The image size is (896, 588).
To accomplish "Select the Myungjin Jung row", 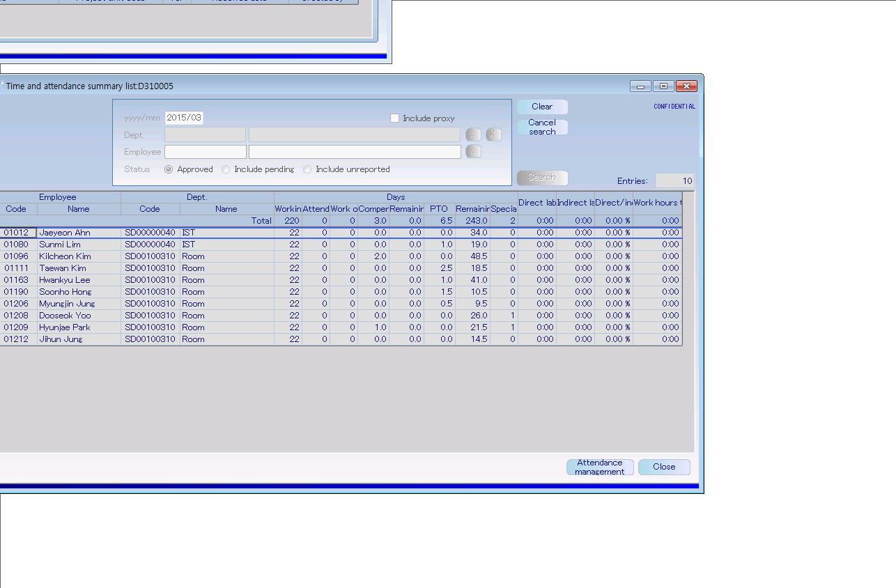I will coord(341,304).
